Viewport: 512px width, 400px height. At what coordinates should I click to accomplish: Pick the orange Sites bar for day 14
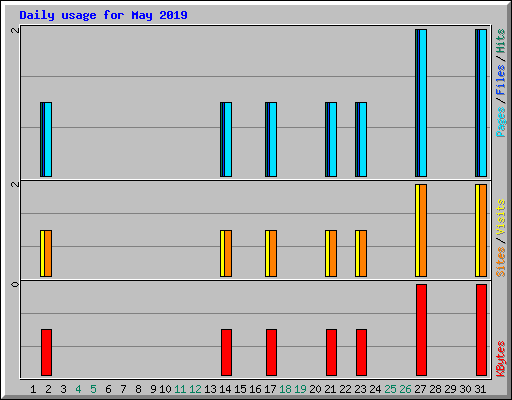click(228, 253)
